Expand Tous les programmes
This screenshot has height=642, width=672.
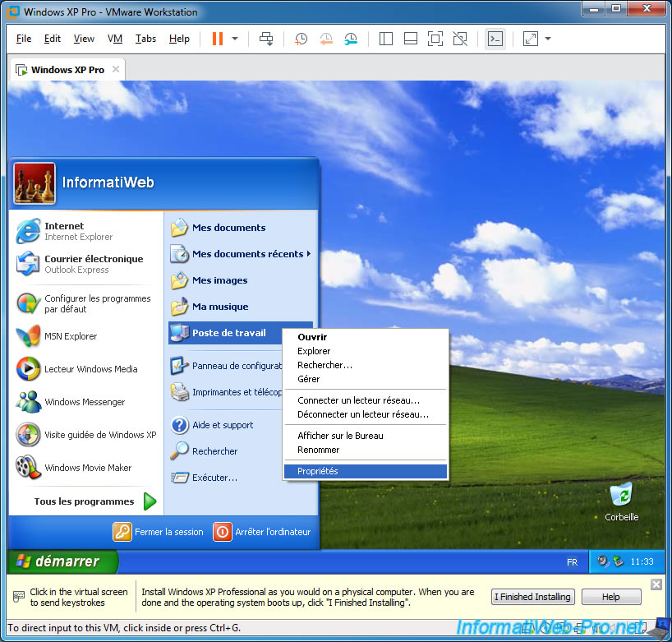(x=94, y=501)
